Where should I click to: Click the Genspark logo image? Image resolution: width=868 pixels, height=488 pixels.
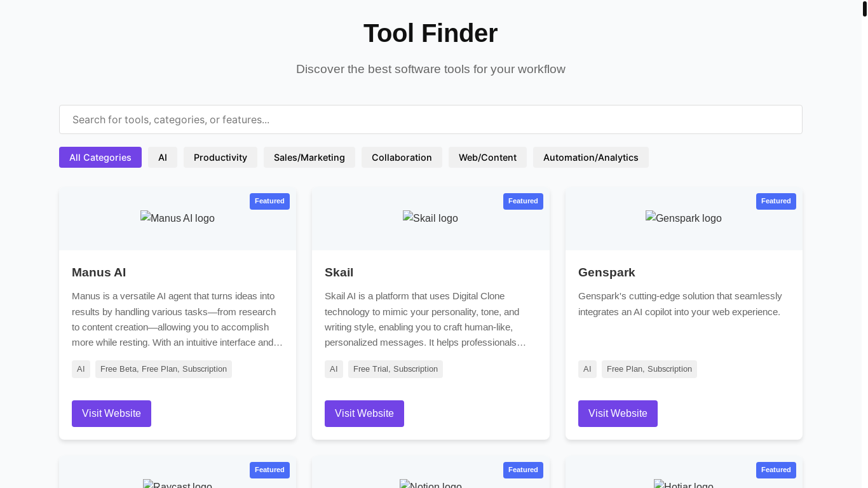click(683, 218)
